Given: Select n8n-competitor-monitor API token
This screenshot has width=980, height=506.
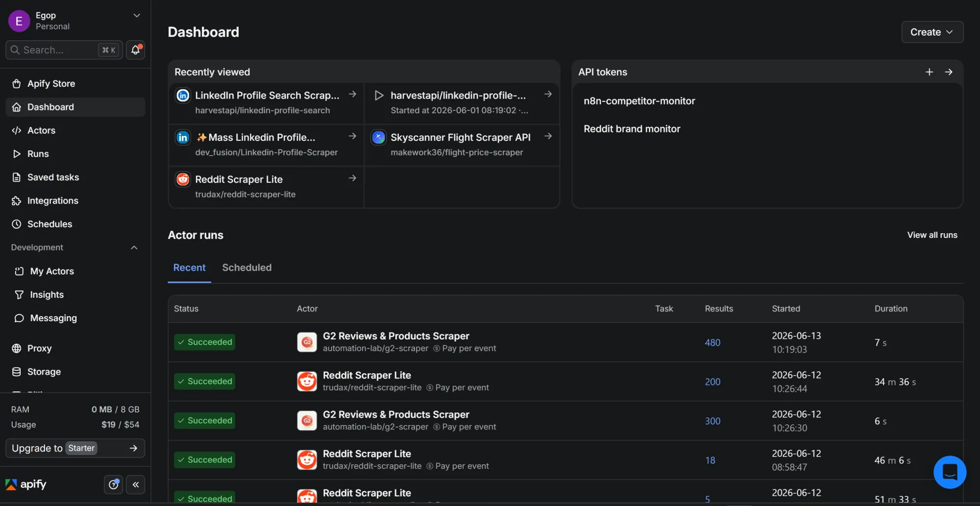Looking at the screenshot, I should click(639, 101).
